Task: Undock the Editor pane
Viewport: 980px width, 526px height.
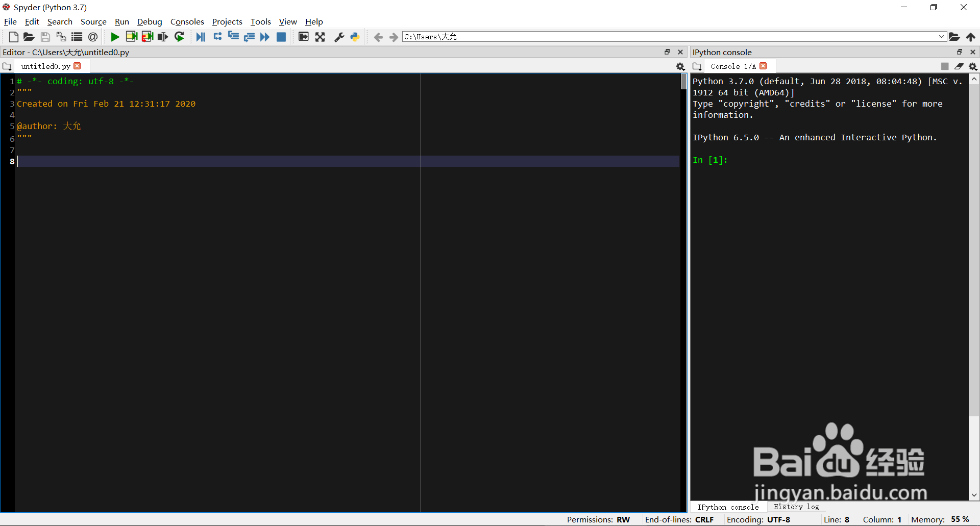Action: pyautogui.click(x=667, y=52)
